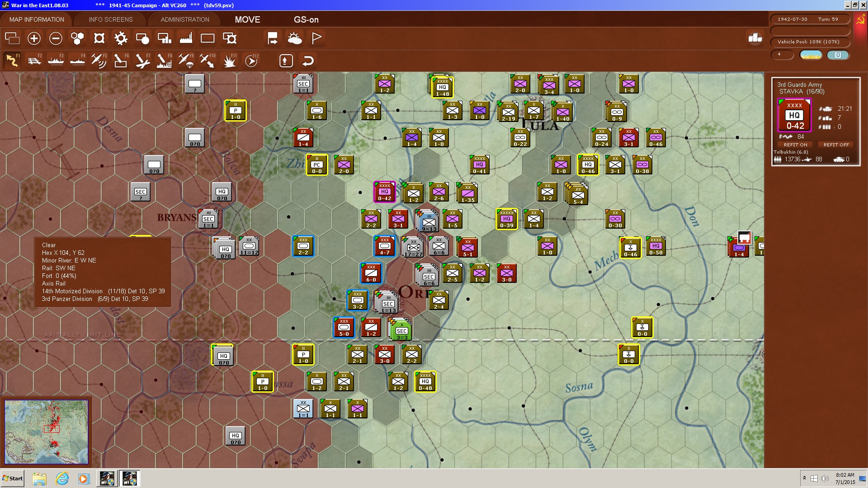Viewport: 868px width, 488px height.
Task: Click the Soviet hammer and sickle flag
Action: (860, 20)
